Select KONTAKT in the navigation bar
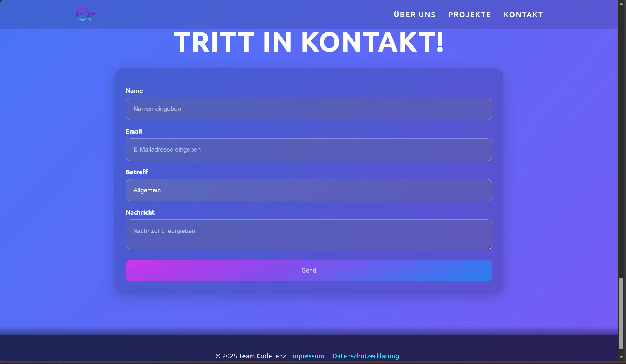 point(523,15)
